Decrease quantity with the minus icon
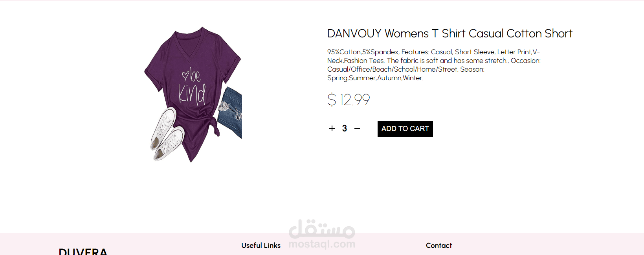Screen dimensions: 644x255 coord(357,128)
